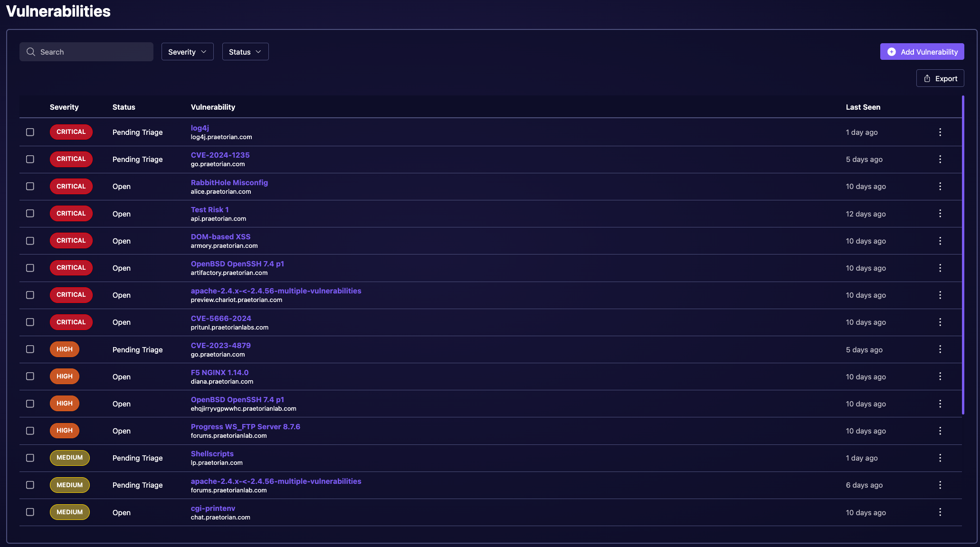Click the text diana.praetorian.com

tap(222, 382)
